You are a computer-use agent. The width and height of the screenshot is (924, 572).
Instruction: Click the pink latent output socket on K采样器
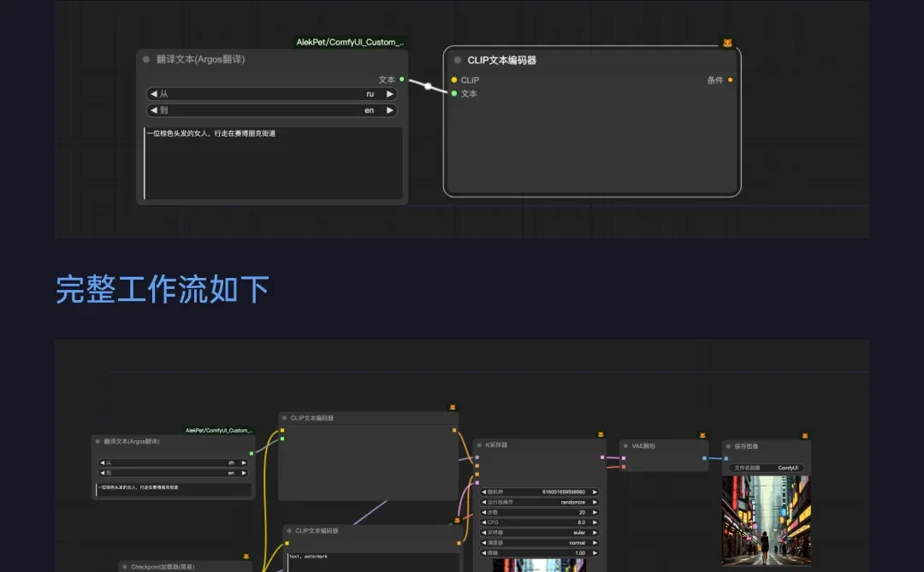[602, 457]
